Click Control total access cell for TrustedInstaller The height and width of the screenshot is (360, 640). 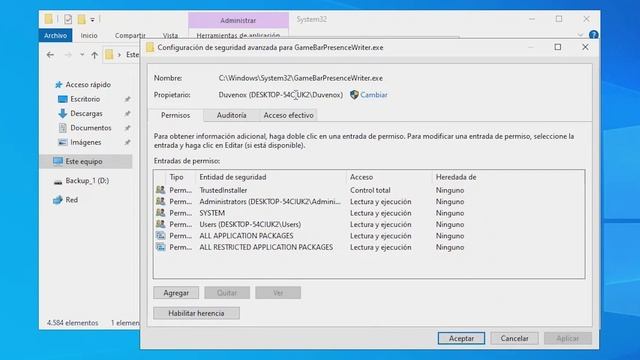[x=370, y=190]
